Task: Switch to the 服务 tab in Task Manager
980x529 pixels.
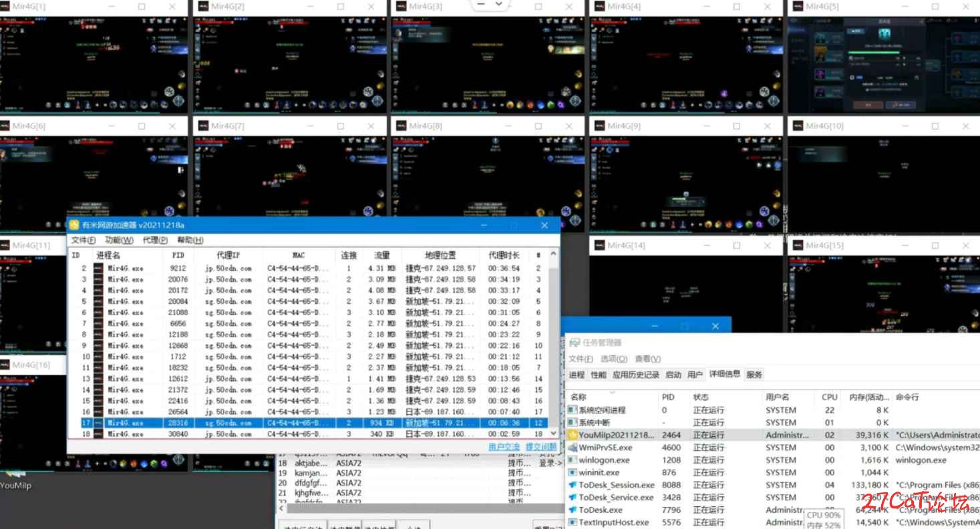Action: point(754,375)
